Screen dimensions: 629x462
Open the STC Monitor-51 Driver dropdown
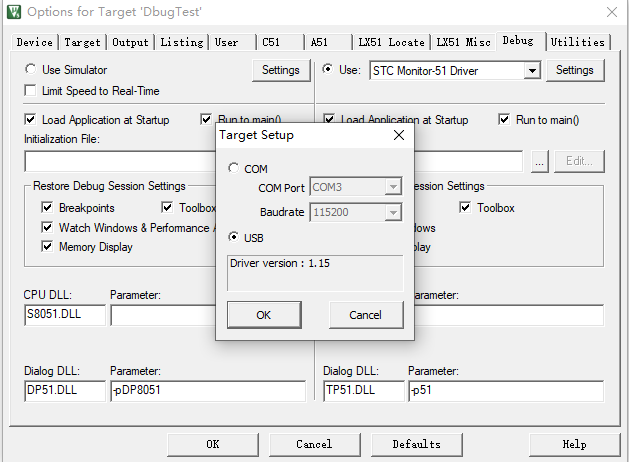click(x=532, y=70)
